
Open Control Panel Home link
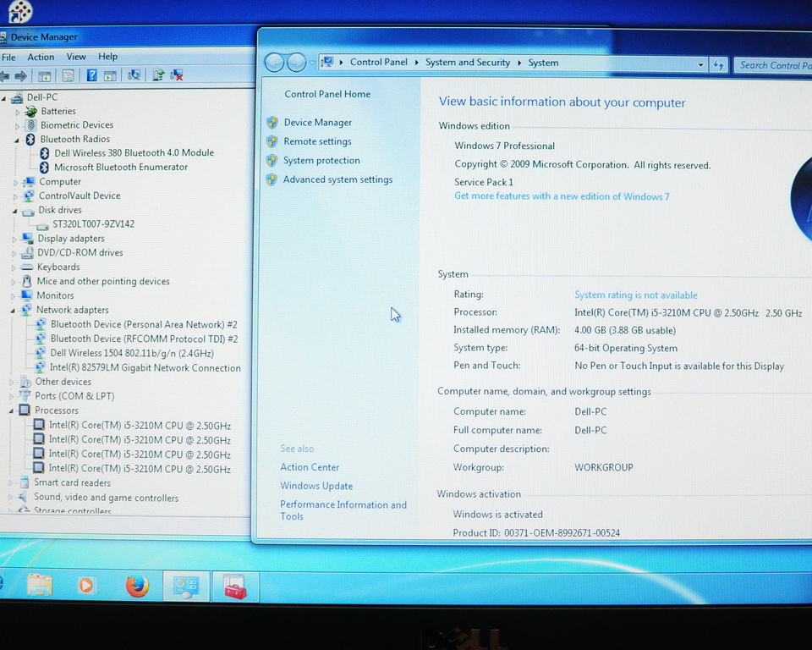327,94
